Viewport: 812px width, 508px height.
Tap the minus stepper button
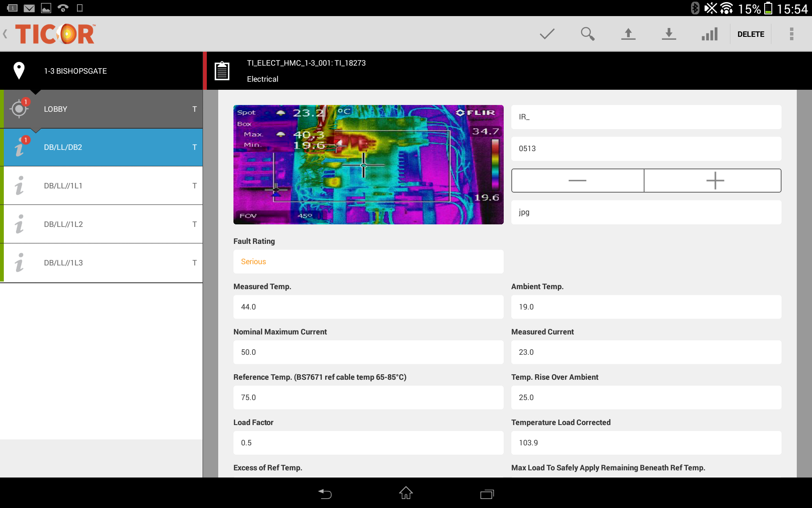pyautogui.click(x=578, y=180)
